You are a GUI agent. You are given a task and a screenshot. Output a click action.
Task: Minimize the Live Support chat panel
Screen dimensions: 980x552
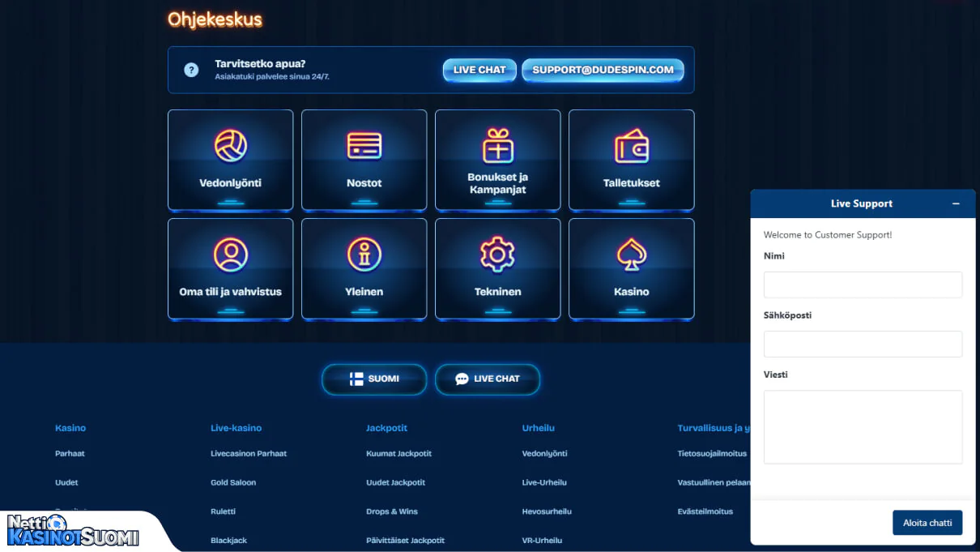956,204
